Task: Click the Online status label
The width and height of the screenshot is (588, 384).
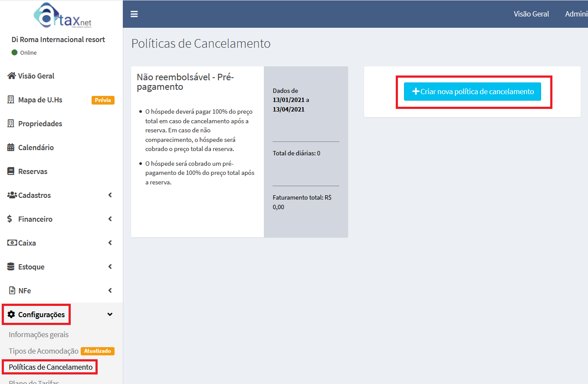Action: [28, 53]
